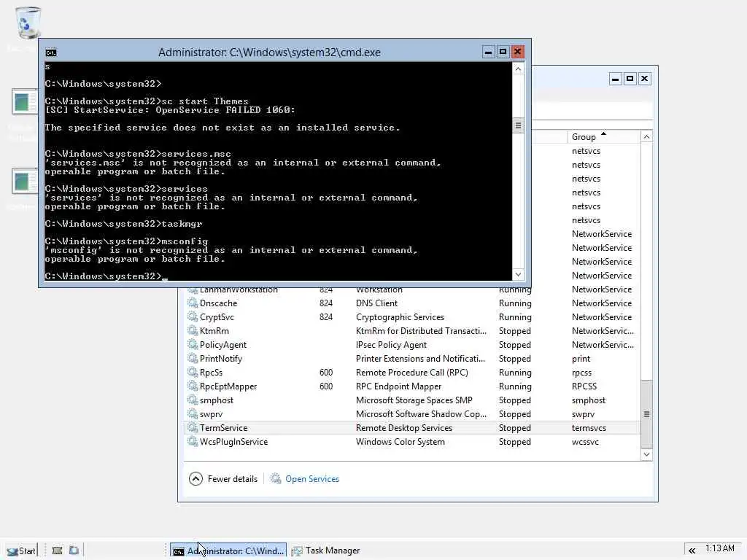Click gear icon next to RpcEptMapper service
747x560 pixels.
tap(193, 386)
